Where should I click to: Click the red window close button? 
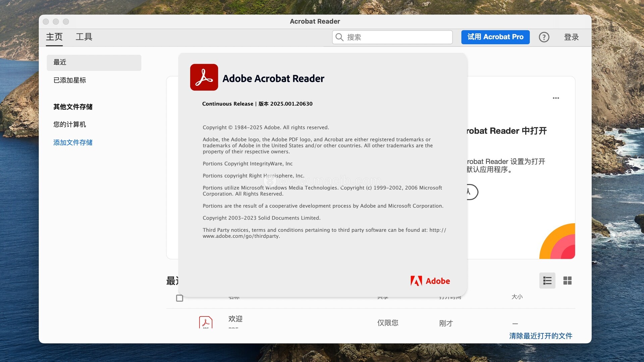(x=46, y=21)
